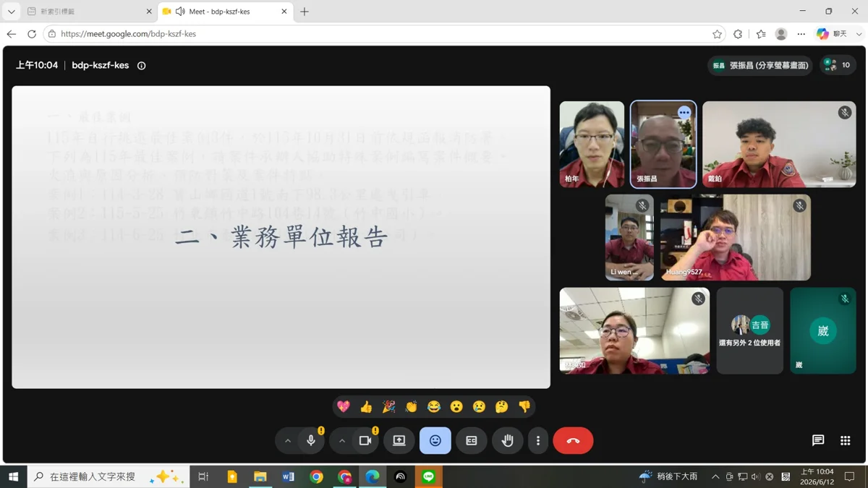The width and height of the screenshot is (868, 488).
Task: Open browser profile avatar
Action: point(781,34)
